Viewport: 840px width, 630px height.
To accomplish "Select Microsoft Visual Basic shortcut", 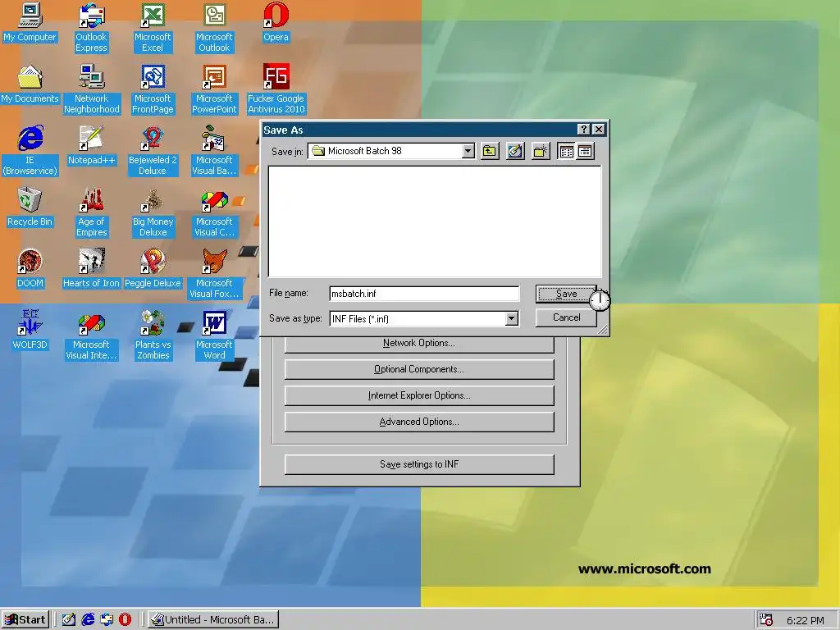I will tap(214, 151).
